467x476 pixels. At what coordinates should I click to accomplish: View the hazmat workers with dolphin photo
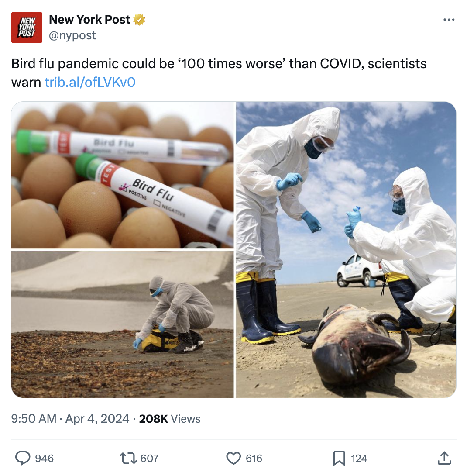[346, 249]
